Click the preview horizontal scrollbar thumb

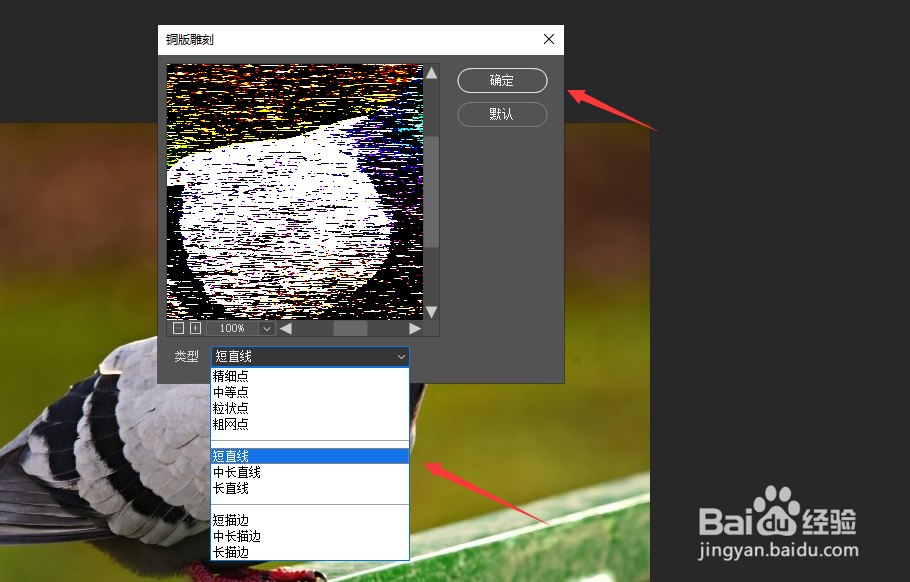pos(350,328)
